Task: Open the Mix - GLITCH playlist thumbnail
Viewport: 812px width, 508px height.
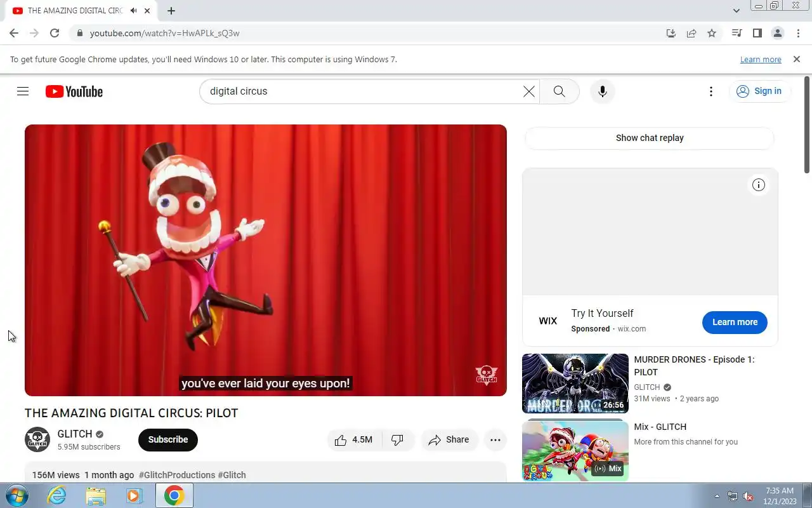Action: [x=575, y=451]
